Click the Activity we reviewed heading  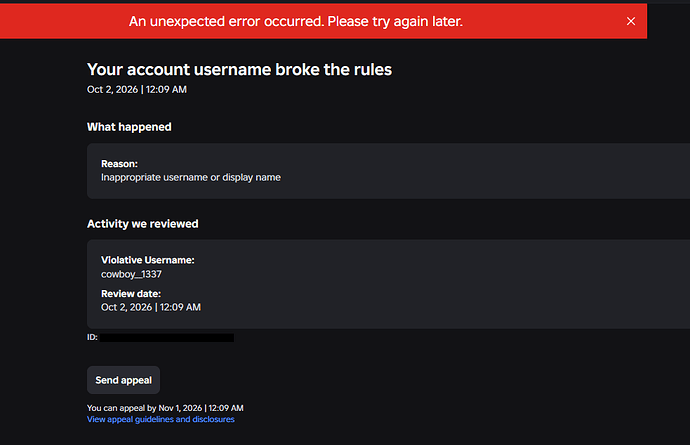pyautogui.click(x=143, y=224)
